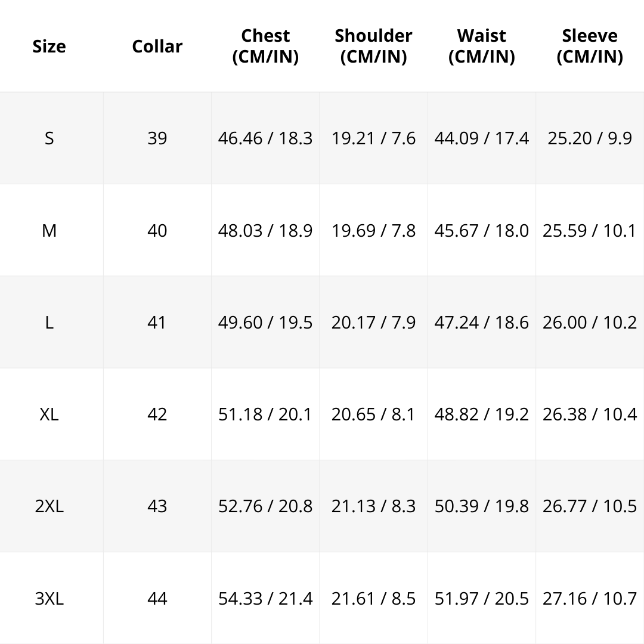Click sleeve value 26.77 / 10.5
The height and width of the screenshot is (644, 644).
(590, 506)
